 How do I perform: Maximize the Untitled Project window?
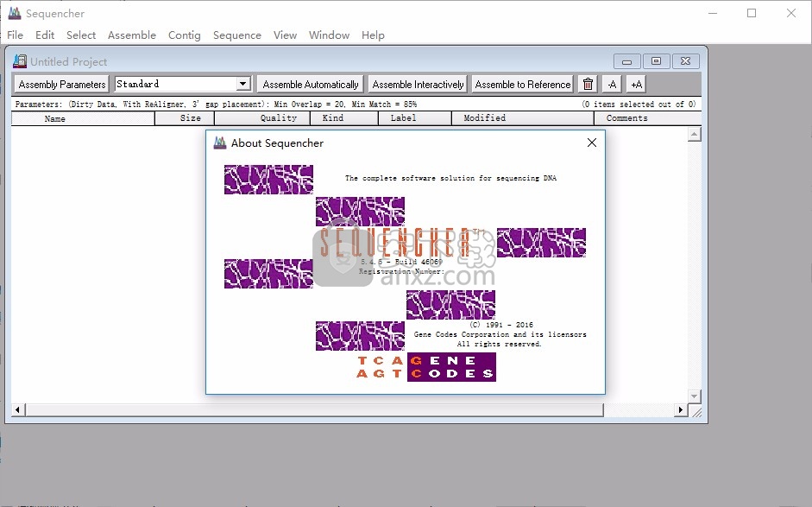[656, 61]
